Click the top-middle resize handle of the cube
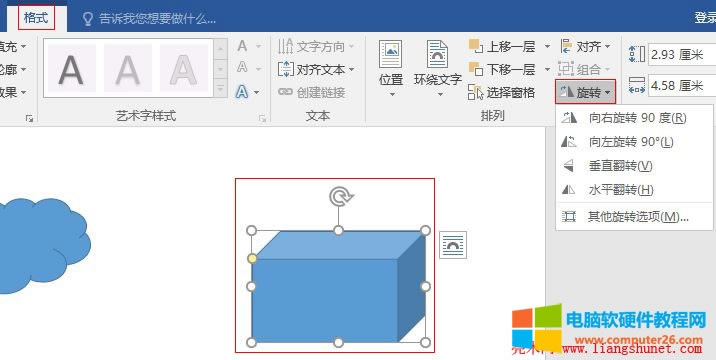The image size is (716, 360). [x=338, y=230]
